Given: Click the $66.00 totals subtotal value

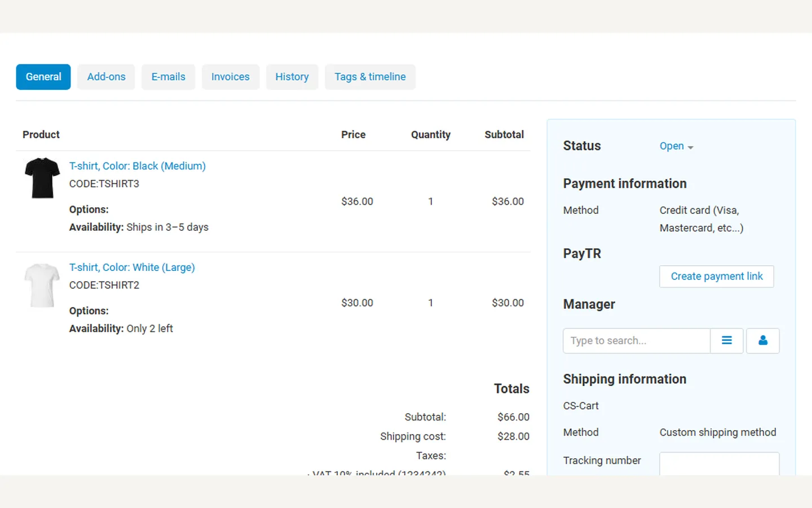Looking at the screenshot, I should [x=513, y=417].
